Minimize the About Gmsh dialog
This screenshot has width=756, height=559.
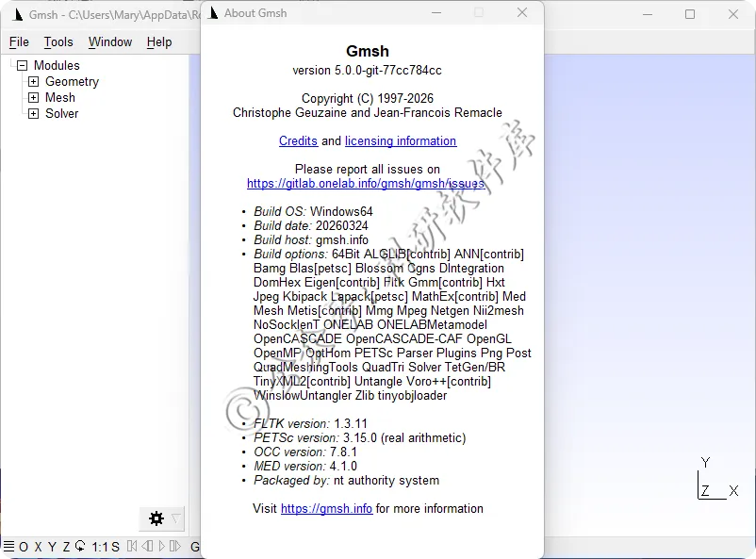pos(436,12)
